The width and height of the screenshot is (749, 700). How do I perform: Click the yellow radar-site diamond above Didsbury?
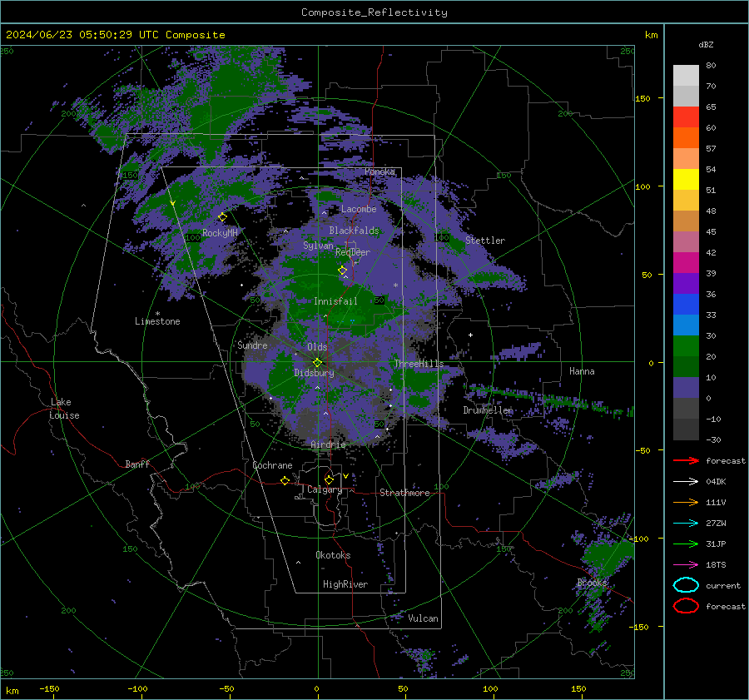317,363
